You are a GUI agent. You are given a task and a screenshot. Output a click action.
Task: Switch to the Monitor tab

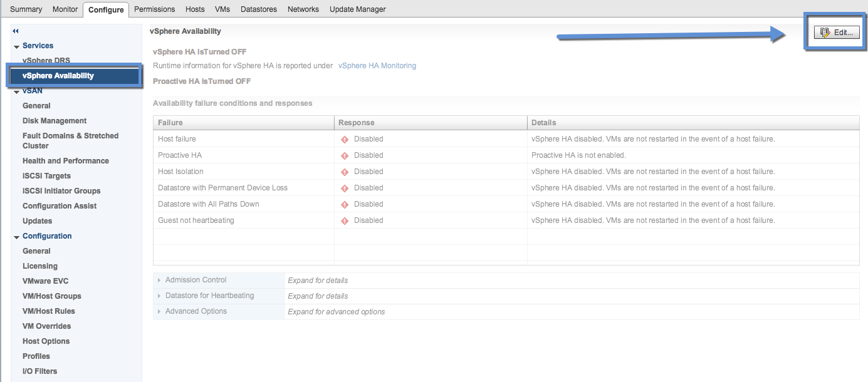65,9
